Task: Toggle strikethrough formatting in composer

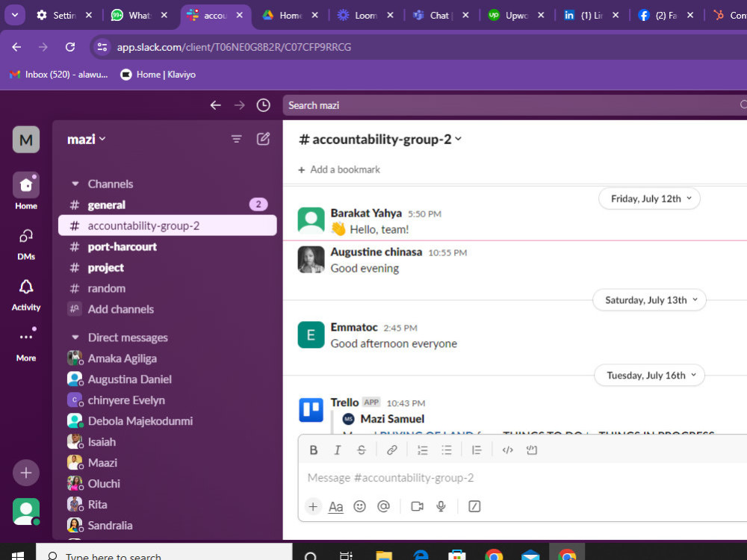Action: point(362,450)
